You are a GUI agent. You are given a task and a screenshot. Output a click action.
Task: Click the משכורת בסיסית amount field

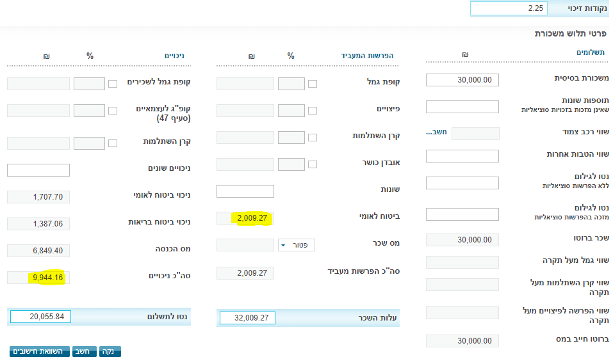tap(462, 80)
